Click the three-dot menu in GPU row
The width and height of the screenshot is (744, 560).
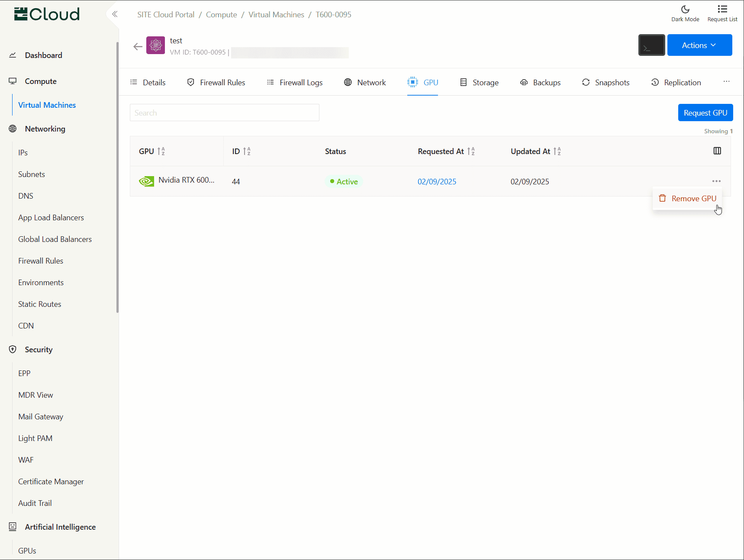(x=716, y=181)
